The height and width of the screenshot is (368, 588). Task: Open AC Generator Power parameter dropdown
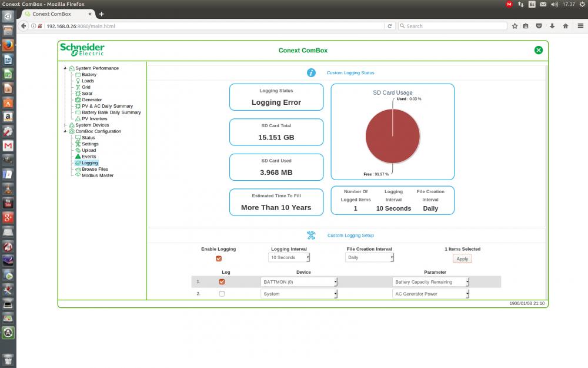[x=430, y=294]
